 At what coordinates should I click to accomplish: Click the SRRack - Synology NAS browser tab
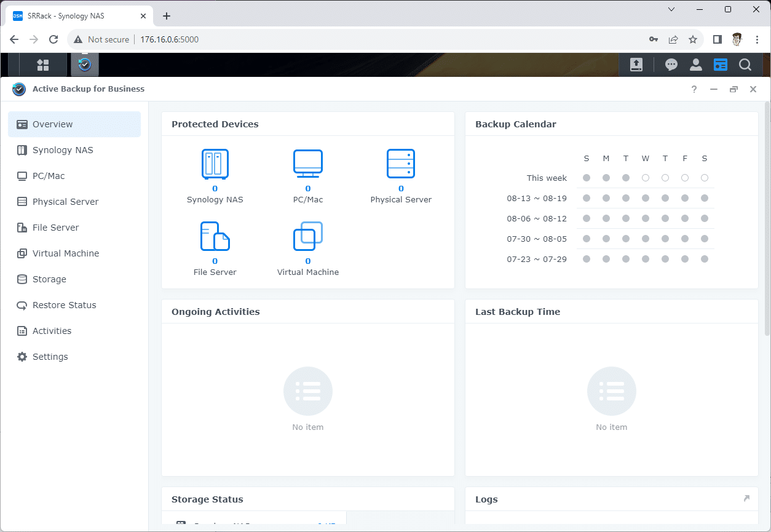coord(78,16)
